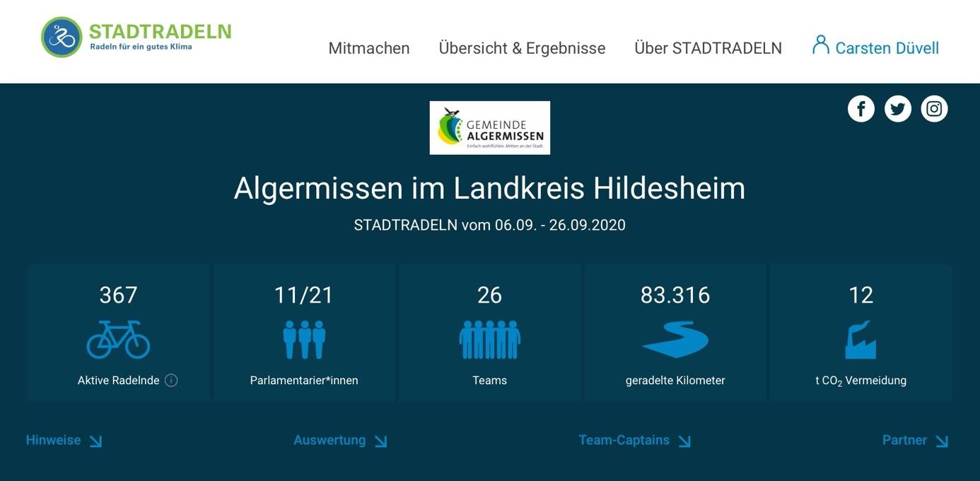Open the Facebook social icon
Screen dimensions: 980x481
[861, 109]
